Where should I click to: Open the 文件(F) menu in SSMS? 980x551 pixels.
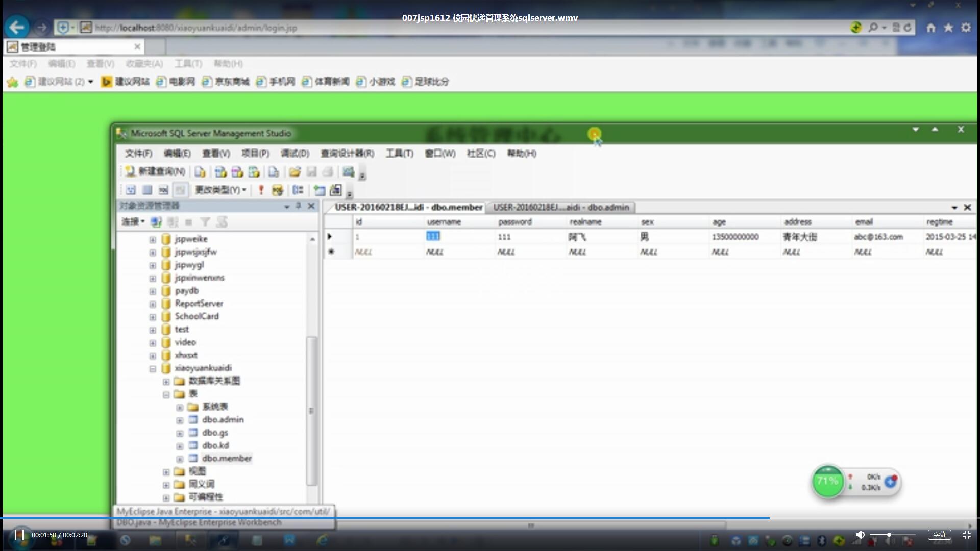click(139, 154)
